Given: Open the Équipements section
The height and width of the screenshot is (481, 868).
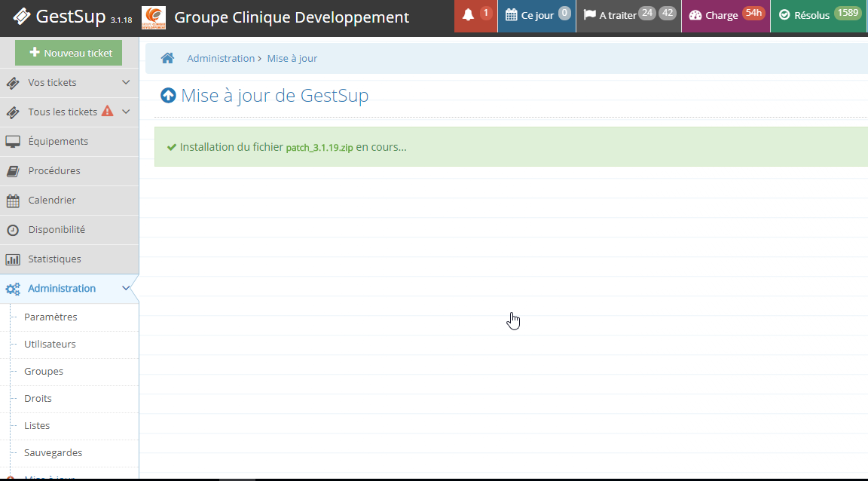Looking at the screenshot, I should [x=69, y=141].
